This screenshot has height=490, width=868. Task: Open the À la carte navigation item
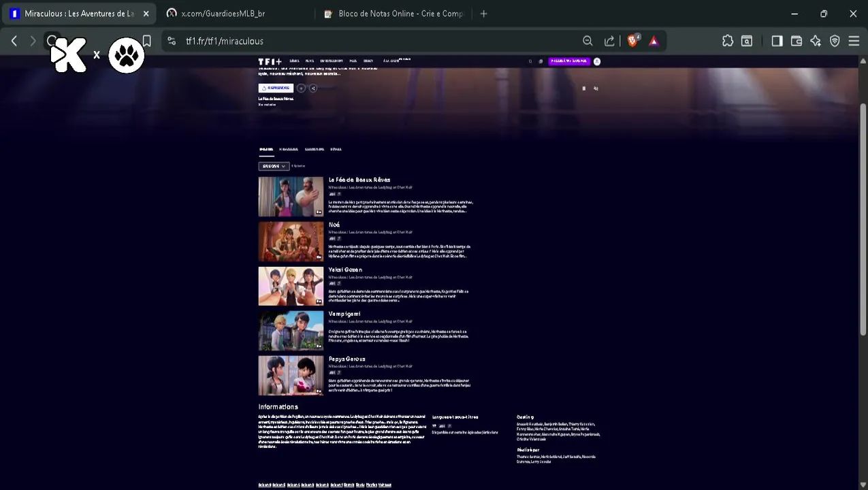point(391,61)
